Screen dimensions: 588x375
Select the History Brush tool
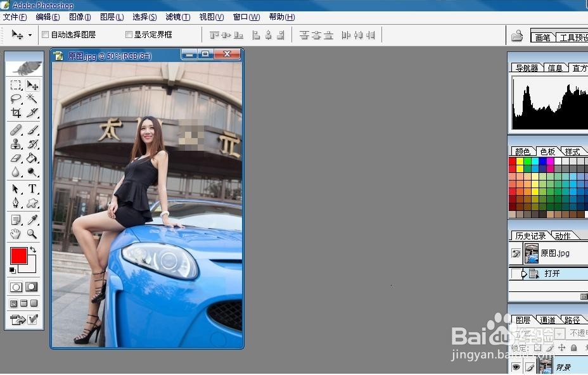(32, 144)
